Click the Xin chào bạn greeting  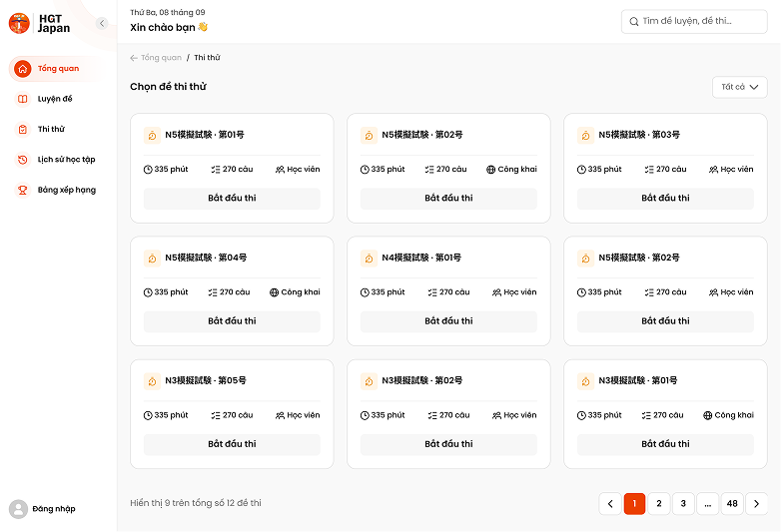[x=169, y=27]
